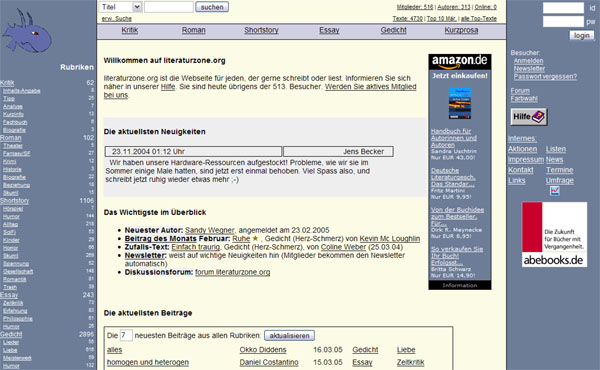600x370 pixels.
Task: Focus the number of newest posts field
Action: [x=126, y=335]
